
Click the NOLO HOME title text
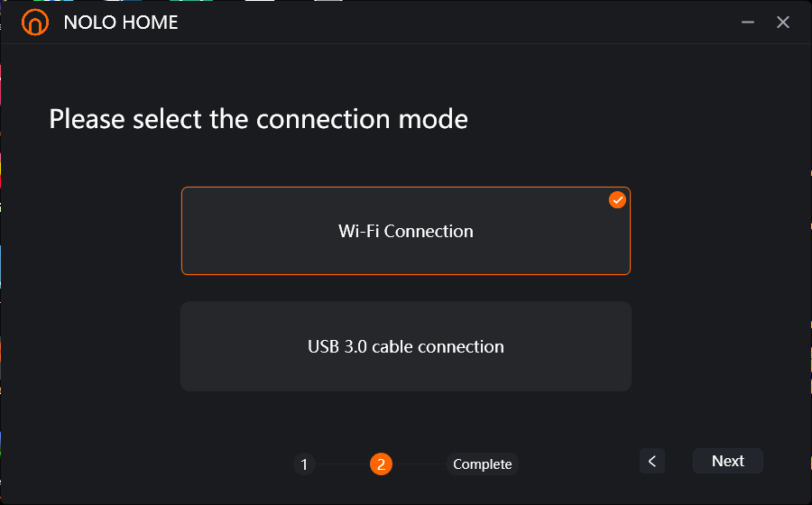click(121, 23)
